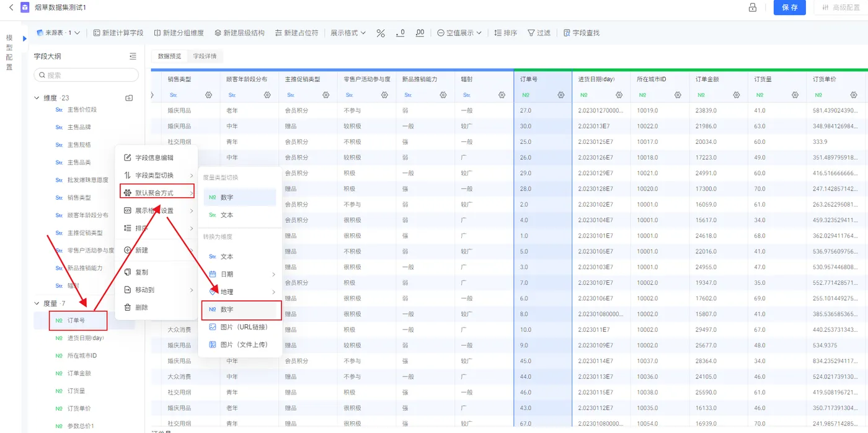
Task: Collapse the 字段大纲 outline using its list icon
Action: [133, 56]
